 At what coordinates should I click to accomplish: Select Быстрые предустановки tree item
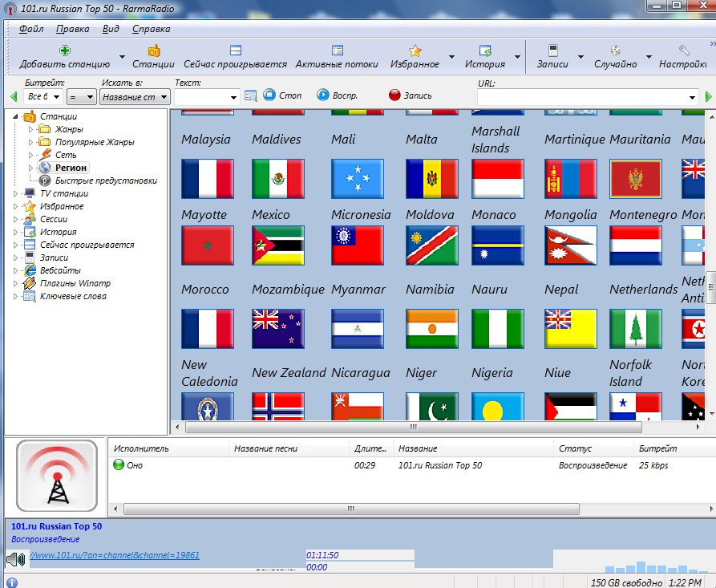106,180
